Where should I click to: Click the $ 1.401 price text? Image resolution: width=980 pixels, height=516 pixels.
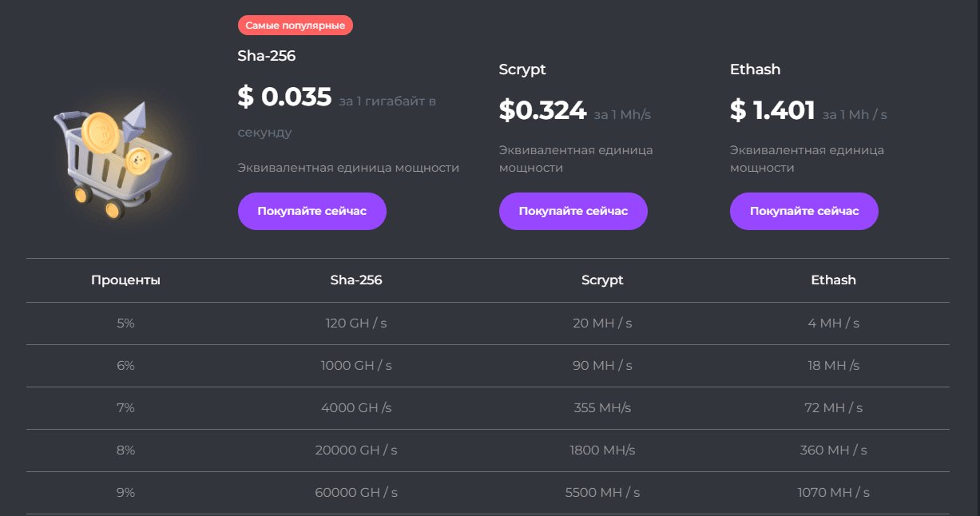click(x=772, y=110)
